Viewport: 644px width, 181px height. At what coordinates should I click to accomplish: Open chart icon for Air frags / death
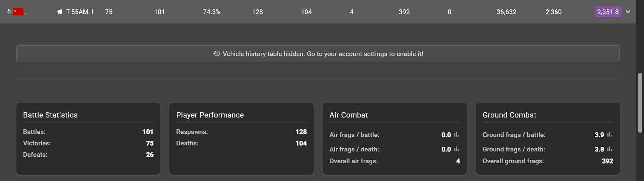tap(457, 149)
